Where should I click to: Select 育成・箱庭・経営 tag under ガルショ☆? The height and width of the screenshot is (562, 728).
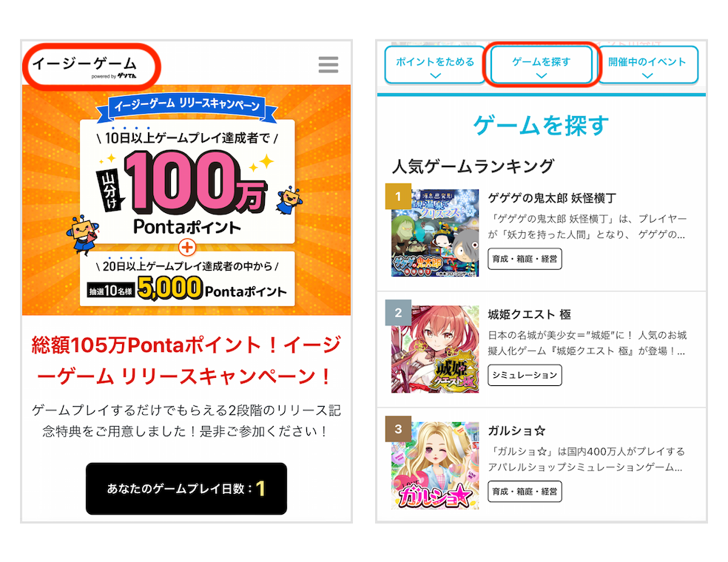525,492
